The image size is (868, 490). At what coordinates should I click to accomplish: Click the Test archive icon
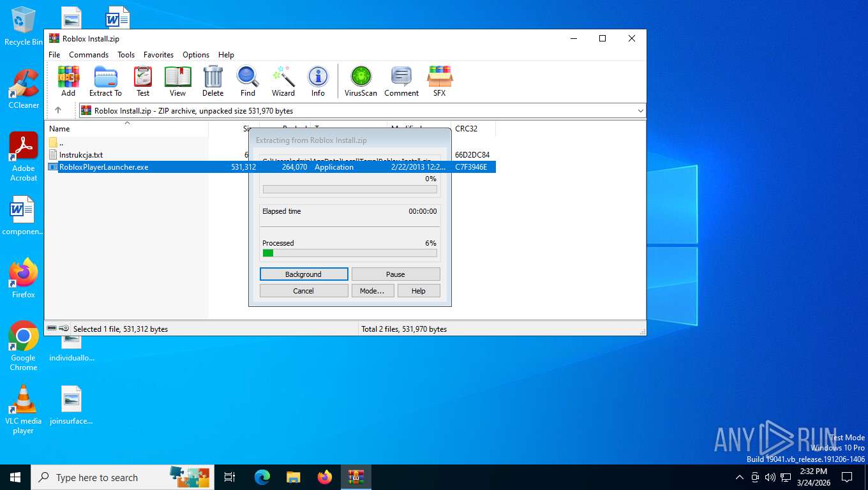tap(143, 81)
